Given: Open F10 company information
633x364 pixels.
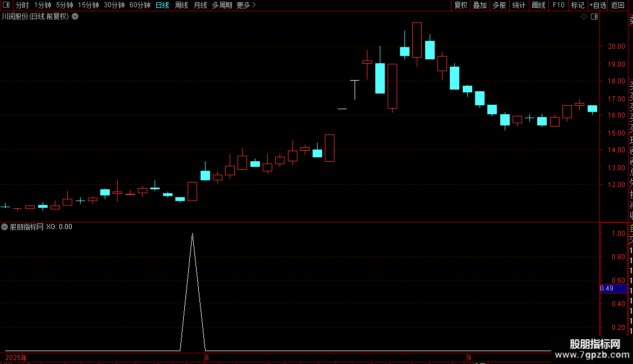Looking at the screenshot, I should (x=558, y=5).
